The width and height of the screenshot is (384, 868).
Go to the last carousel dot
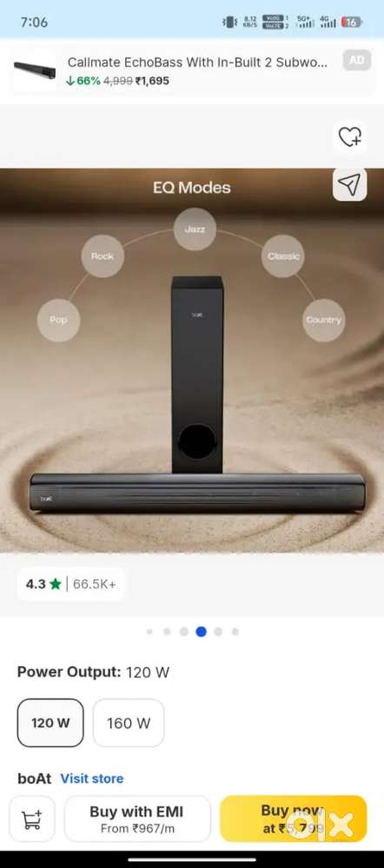(235, 632)
